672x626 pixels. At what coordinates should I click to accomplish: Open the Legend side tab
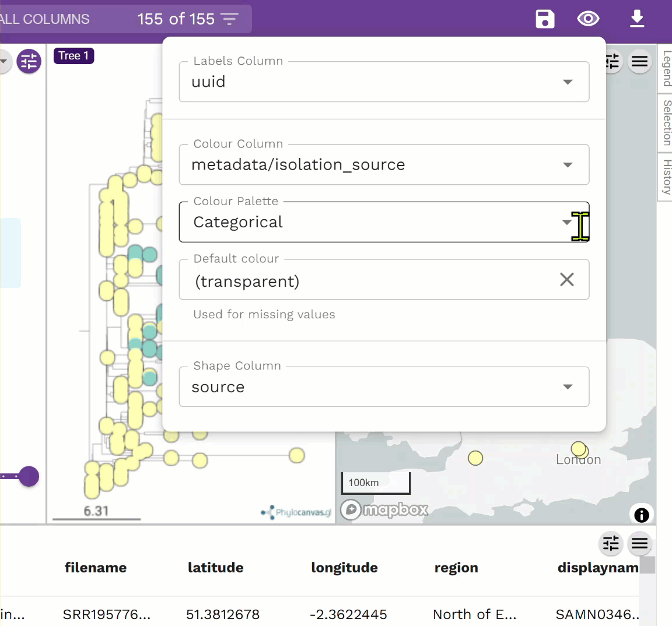(666, 68)
